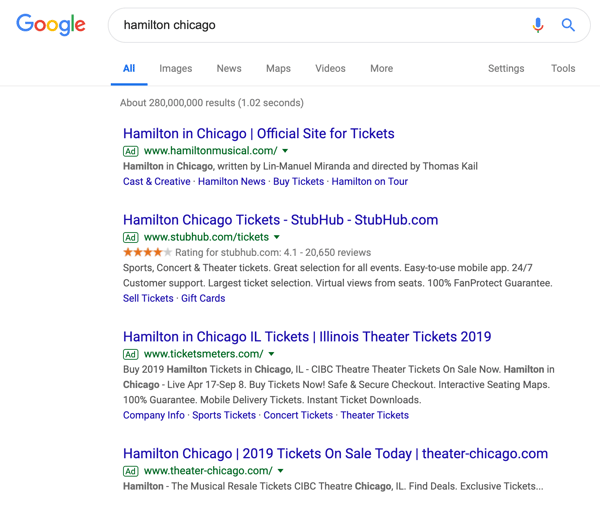Screen dimensions: 600x514
Task: Open the More menu
Action: tap(382, 69)
